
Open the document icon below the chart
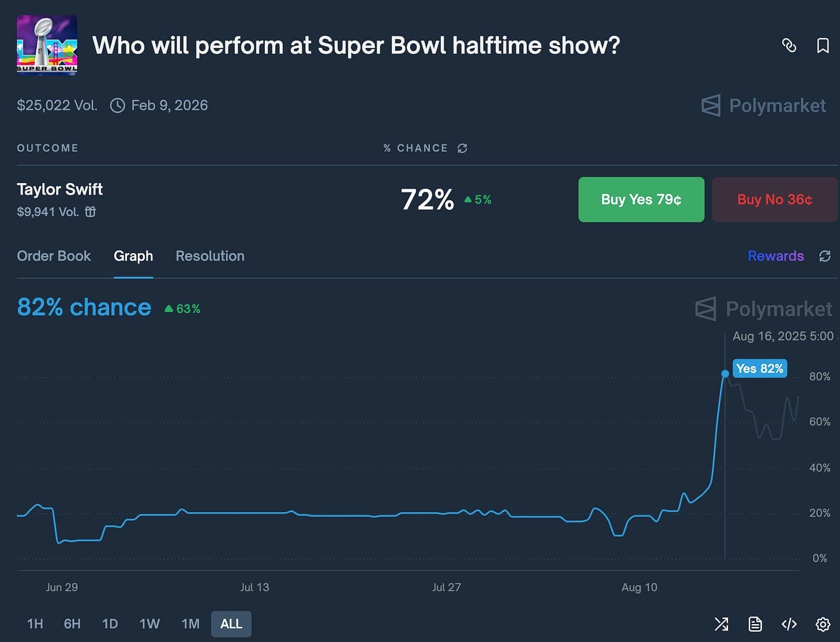click(x=755, y=624)
